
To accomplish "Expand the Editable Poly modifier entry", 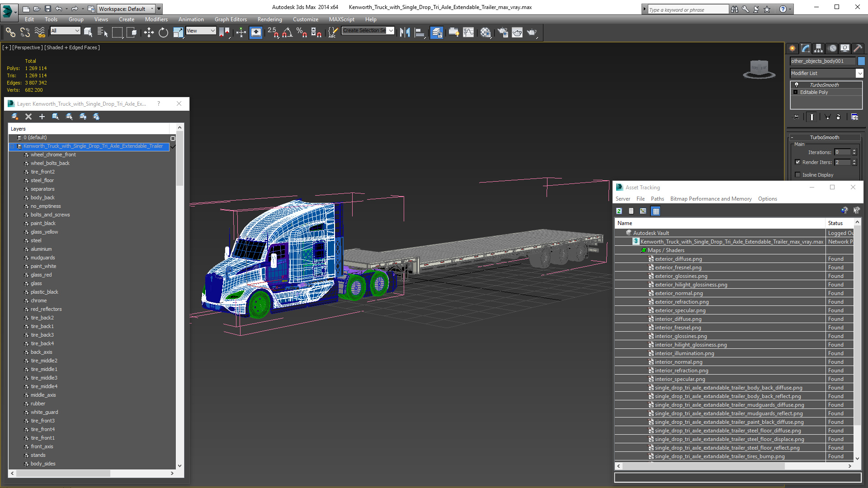I will pos(795,92).
